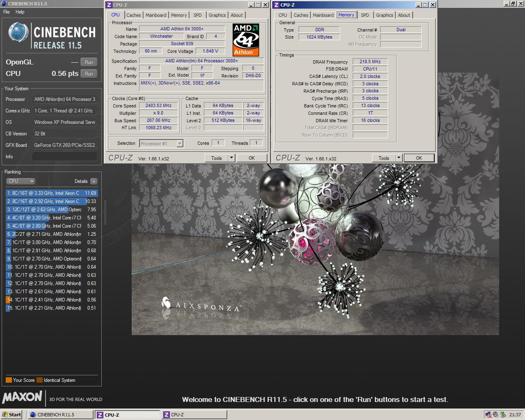The width and height of the screenshot is (525, 420).
Task: Click the Cinebench sphere logo
Action: [18, 33]
